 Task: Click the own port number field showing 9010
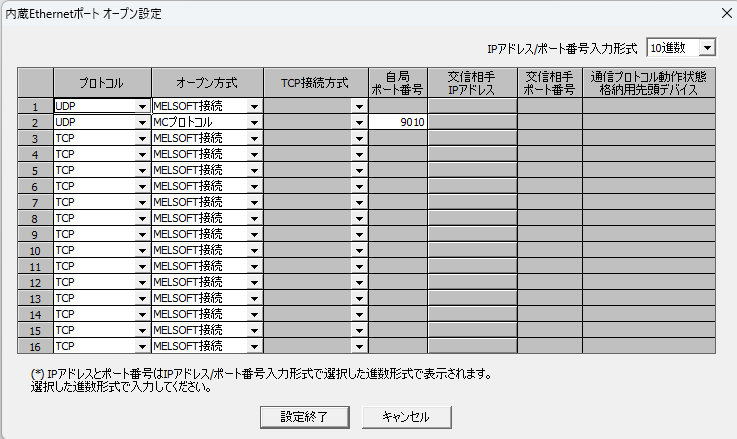(398, 122)
